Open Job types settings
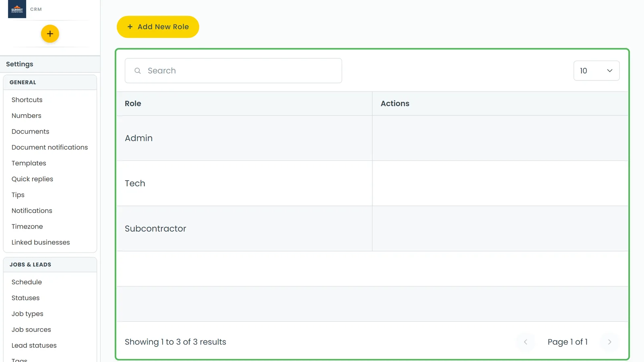This screenshot has height=362, width=644. tap(27, 314)
